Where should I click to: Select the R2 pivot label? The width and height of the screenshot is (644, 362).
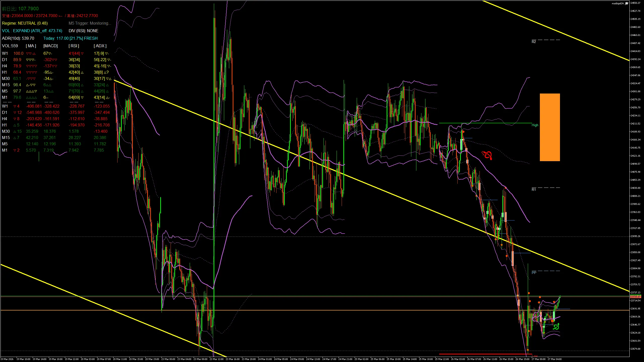[534, 42]
